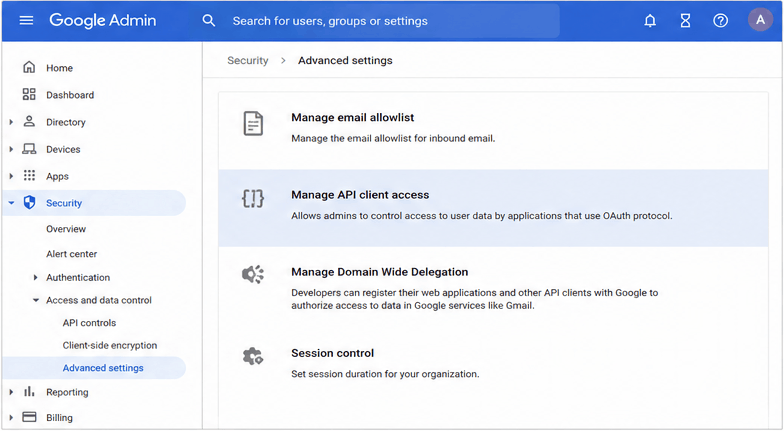Click the search magnifier icon
784x431 pixels.
(x=208, y=20)
